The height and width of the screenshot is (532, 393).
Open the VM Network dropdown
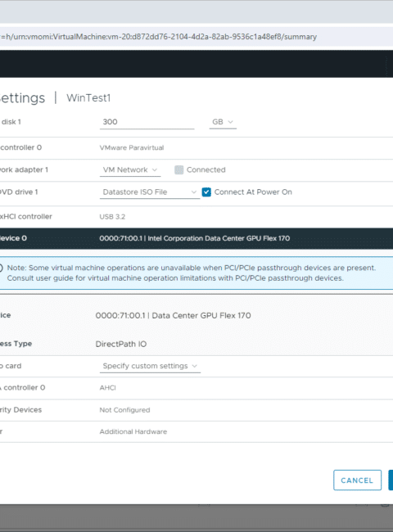(x=130, y=170)
